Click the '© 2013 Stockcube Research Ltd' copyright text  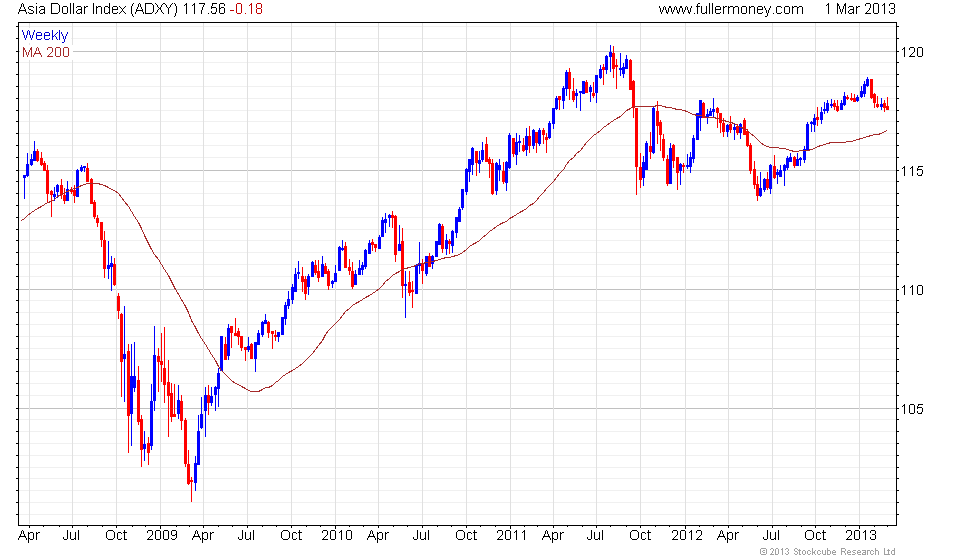(x=828, y=552)
